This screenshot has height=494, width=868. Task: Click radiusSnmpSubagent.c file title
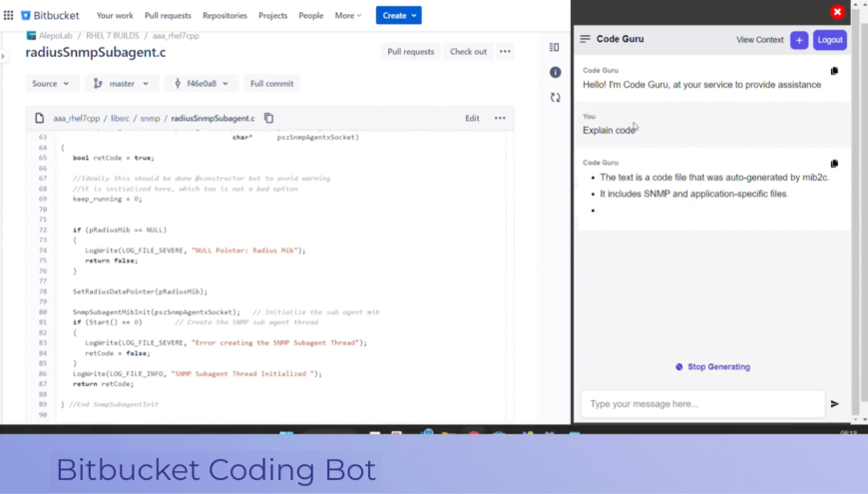pos(96,52)
